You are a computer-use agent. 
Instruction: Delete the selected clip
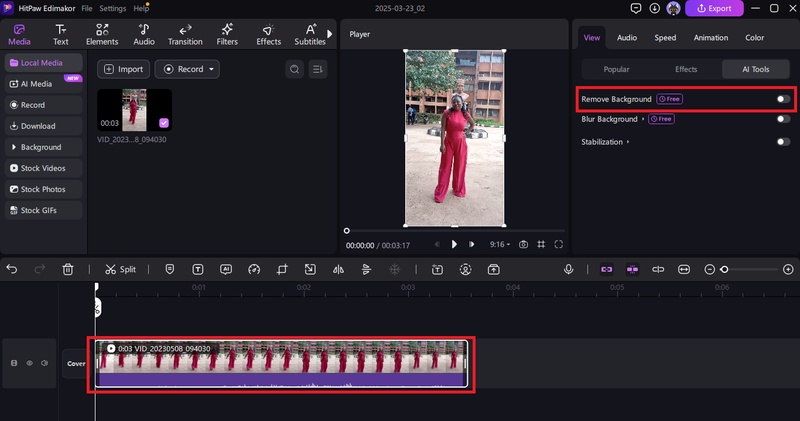(68, 269)
